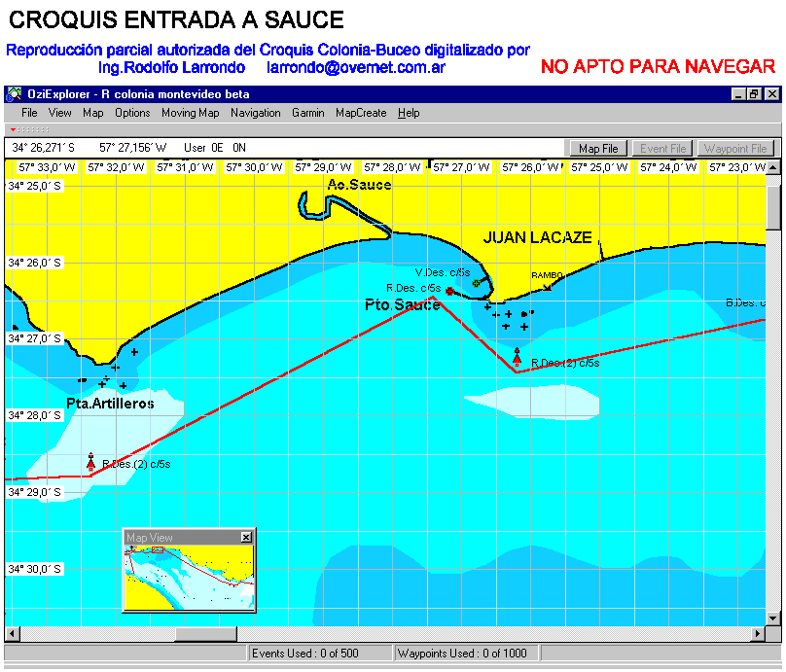Image resolution: width=786 pixels, height=672 pixels.
Task: Click the V.Des. c/5s beacon symbol
Action: 477,283
